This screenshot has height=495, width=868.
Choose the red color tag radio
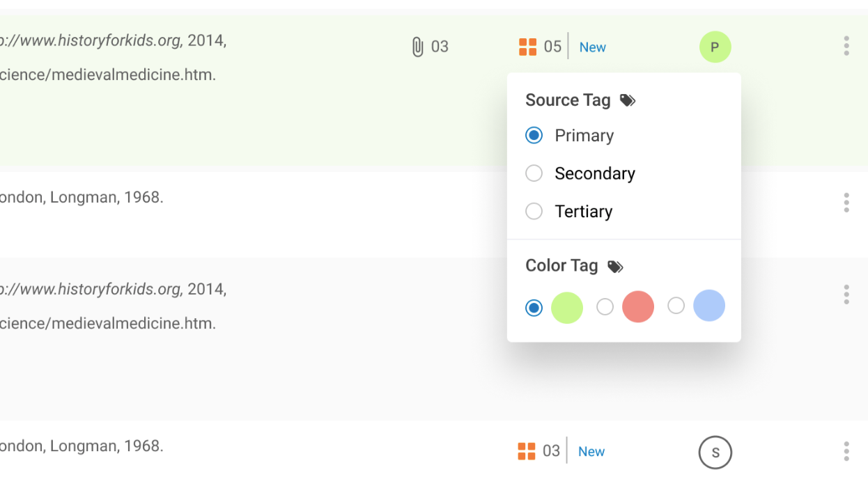click(605, 306)
